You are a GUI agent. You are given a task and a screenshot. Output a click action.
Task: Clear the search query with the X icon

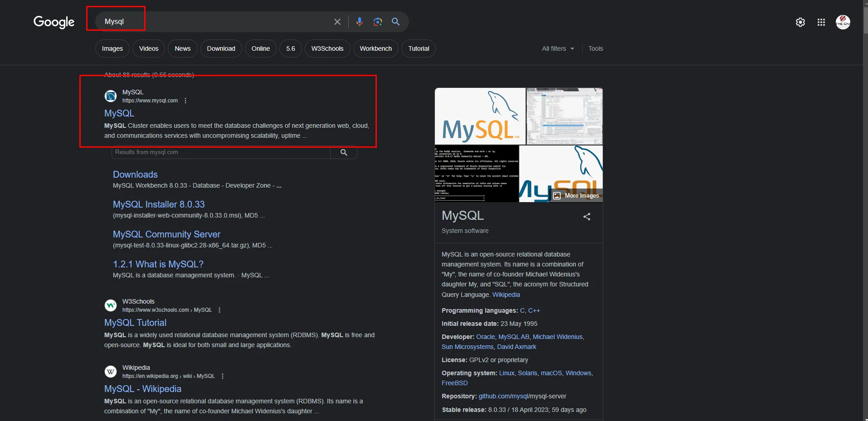337,21
